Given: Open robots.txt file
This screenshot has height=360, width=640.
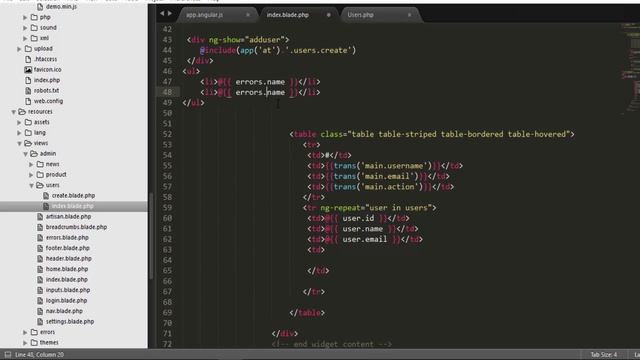Looking at the screenshot, I should (46, 91).
